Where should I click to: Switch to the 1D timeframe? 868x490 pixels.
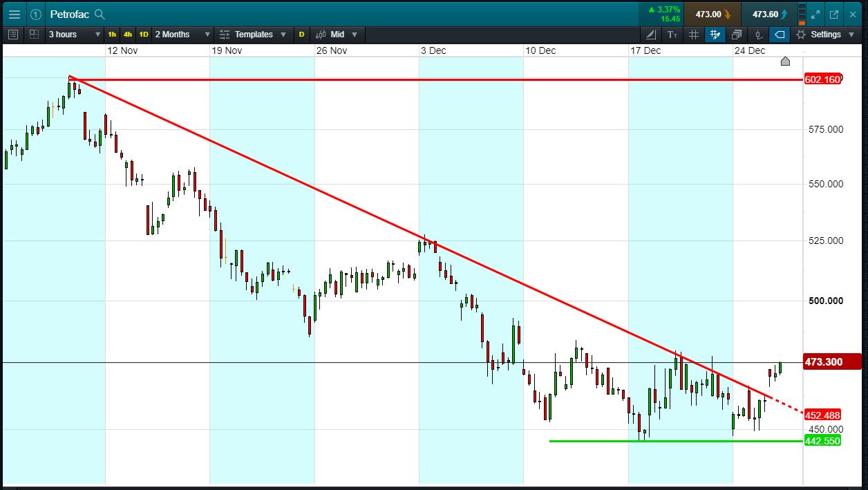[x=144, y=34]
